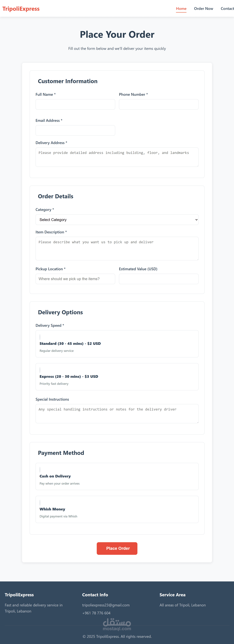Go to the Order Now page
This screenshot has width=234, height=644.
click(204, 8)
